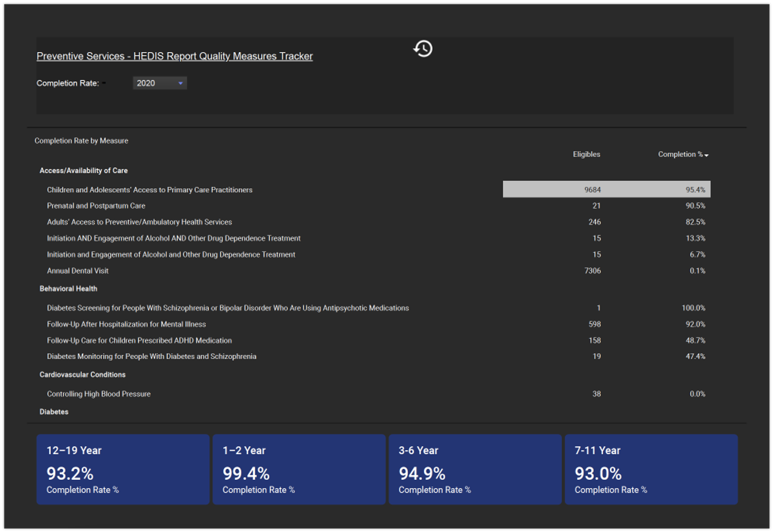This screenshot has width=773, height=532.
Task: Click the 7306 eligibles value
Action: [593, 271]
